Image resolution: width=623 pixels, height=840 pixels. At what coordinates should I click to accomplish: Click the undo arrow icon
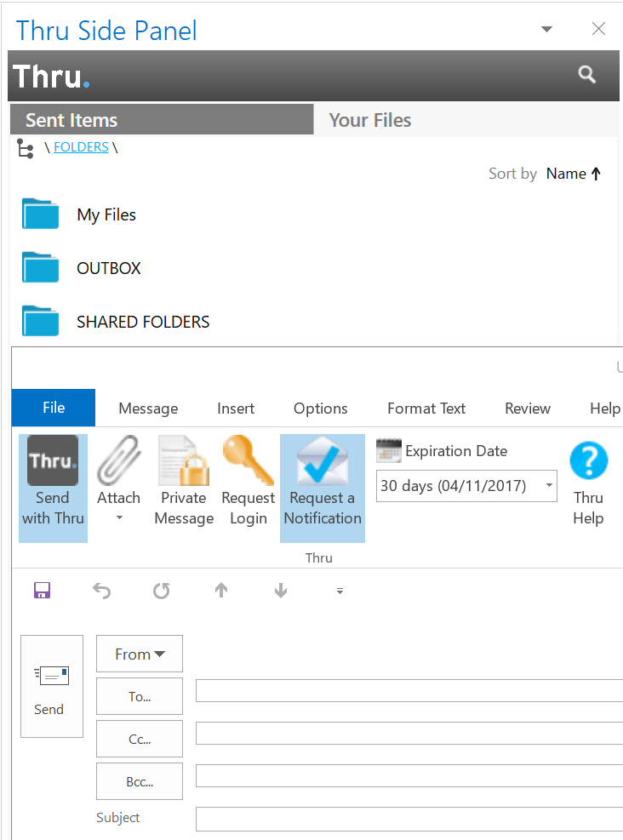[101, 591]
